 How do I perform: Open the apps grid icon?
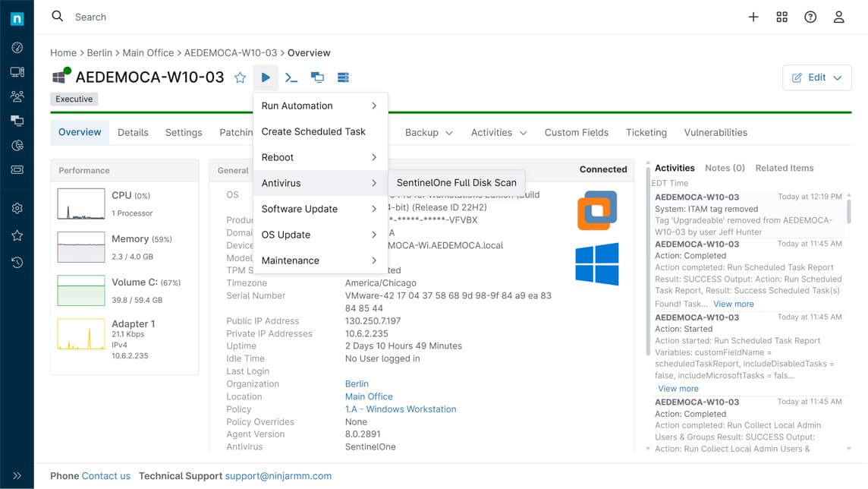(782, 17)
